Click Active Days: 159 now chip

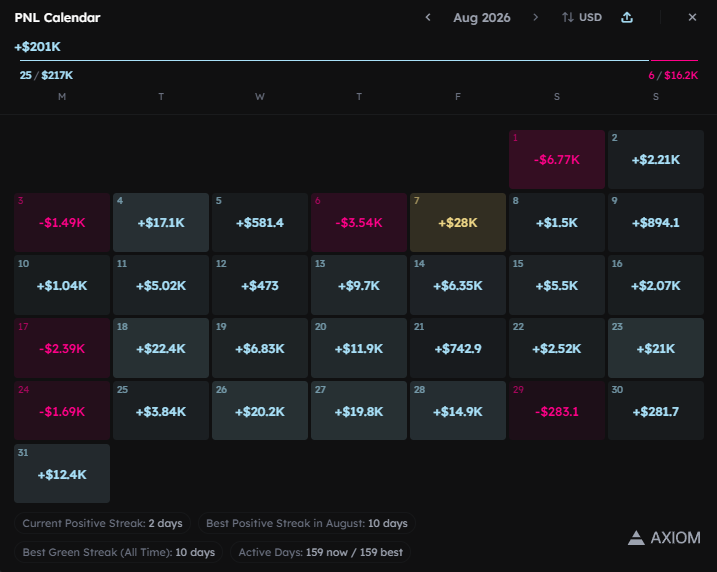(321, 552)
